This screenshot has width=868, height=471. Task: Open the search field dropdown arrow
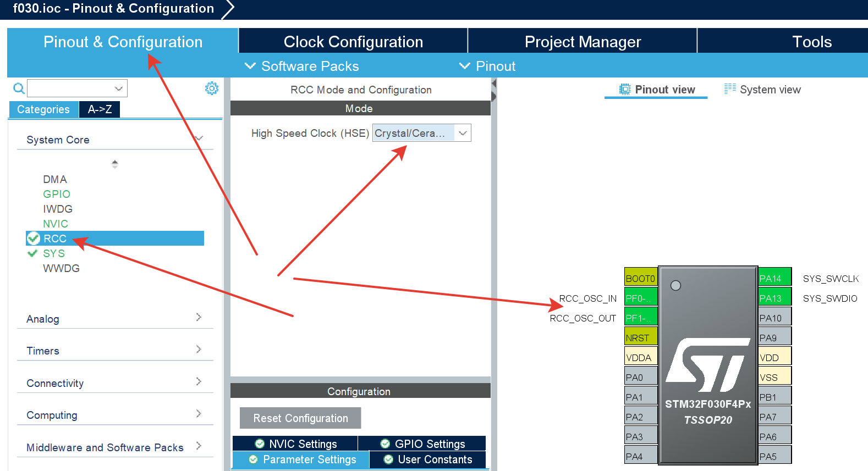[118, 88]
